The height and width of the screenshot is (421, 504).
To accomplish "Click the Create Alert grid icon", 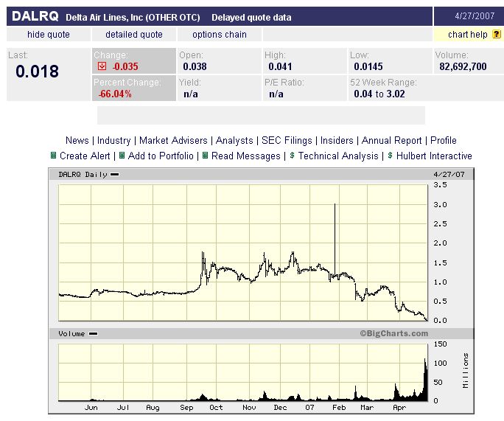I will [53, 156].
